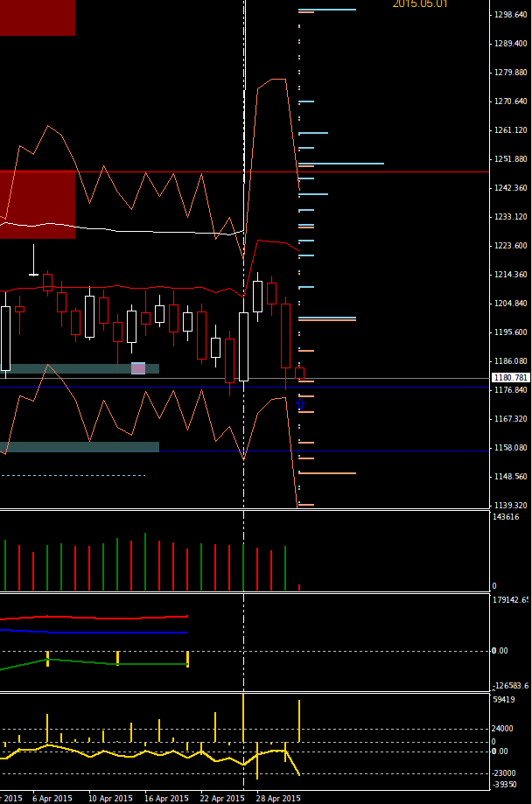Screen dimensions: 532x804
Task: Click price axis value 1242.360
Action: click(x=510, y=188)
